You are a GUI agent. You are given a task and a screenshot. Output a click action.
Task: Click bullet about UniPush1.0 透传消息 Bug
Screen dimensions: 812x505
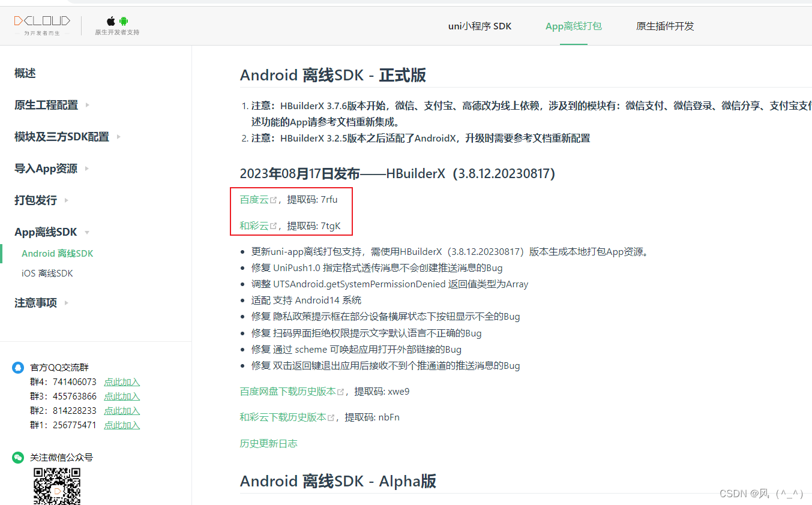click(x=377, y=267)
